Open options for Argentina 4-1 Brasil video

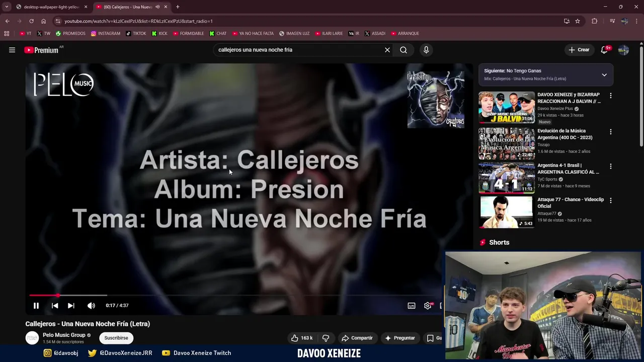(x=611, y=166)
